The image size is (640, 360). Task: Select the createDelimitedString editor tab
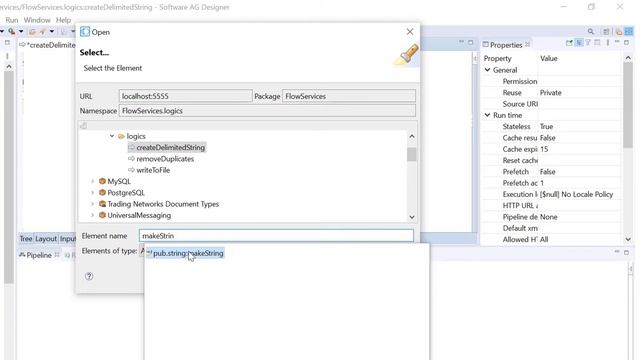click(x=47, y=45)
